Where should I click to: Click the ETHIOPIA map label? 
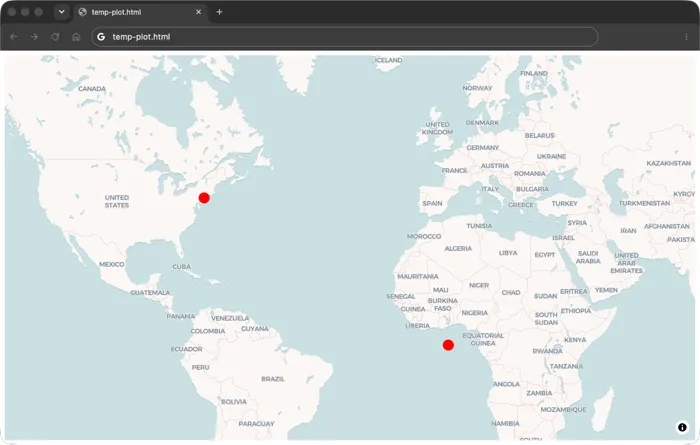(575, 311)
